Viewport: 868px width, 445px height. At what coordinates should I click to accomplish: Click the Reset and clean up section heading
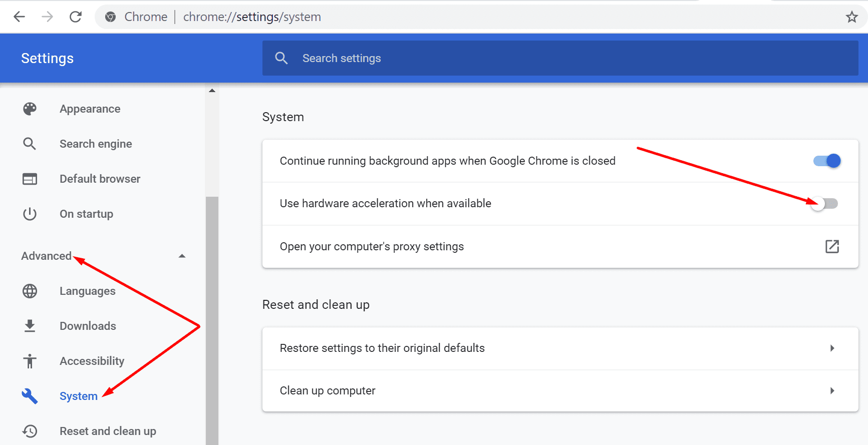click(x=316, y=305)
